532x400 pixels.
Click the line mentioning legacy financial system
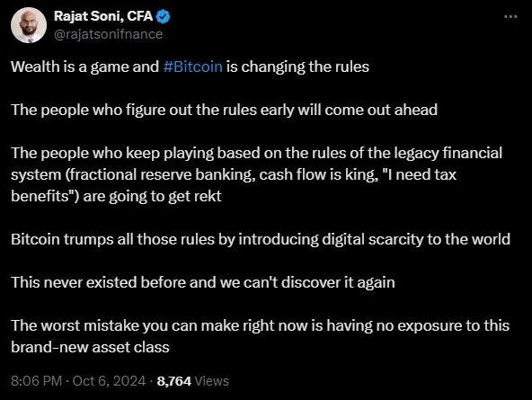pos(256,153)
